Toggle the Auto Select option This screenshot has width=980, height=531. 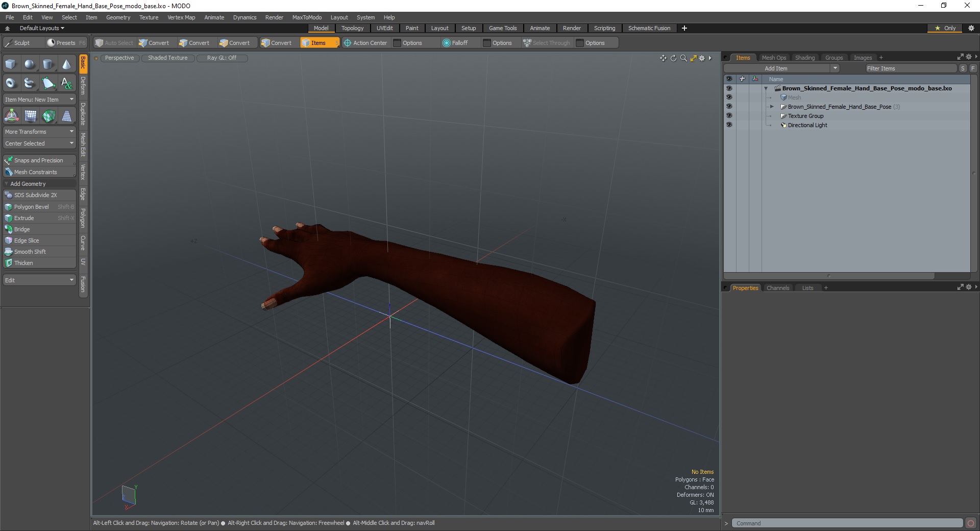114,43
